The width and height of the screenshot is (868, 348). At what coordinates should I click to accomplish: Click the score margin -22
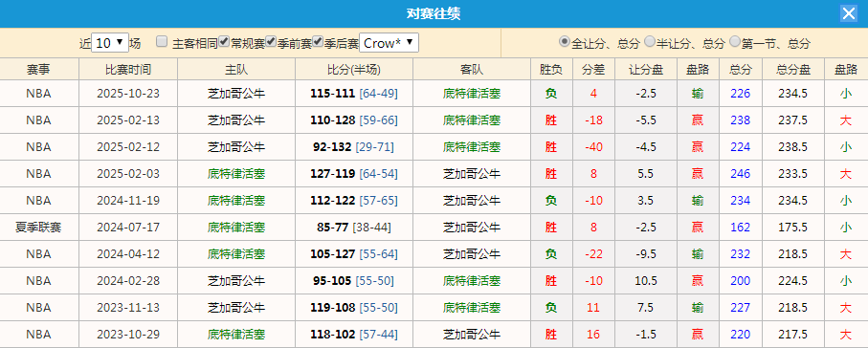[x=593, y=254]
